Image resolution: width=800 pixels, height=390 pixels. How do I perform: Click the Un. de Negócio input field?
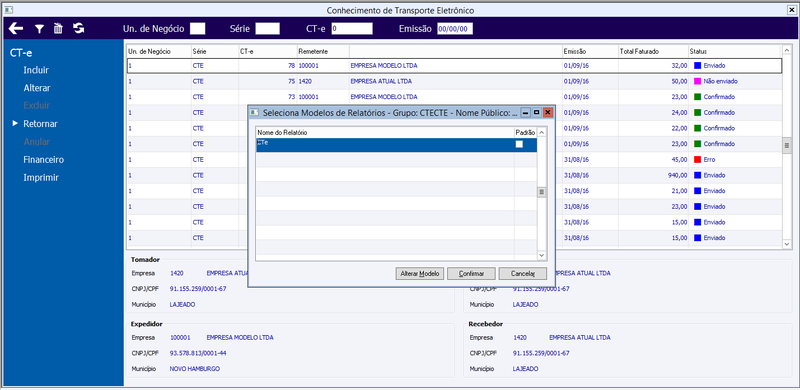(x=197, y=29)
